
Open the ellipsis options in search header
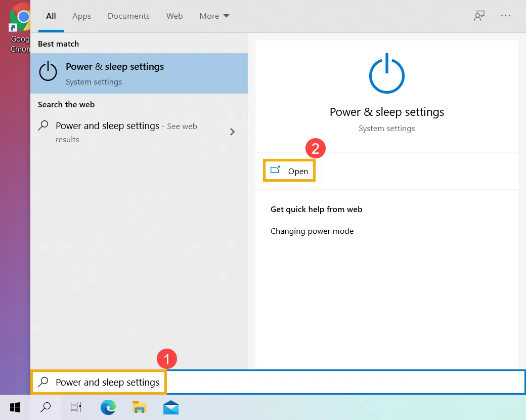pos(506,16)
